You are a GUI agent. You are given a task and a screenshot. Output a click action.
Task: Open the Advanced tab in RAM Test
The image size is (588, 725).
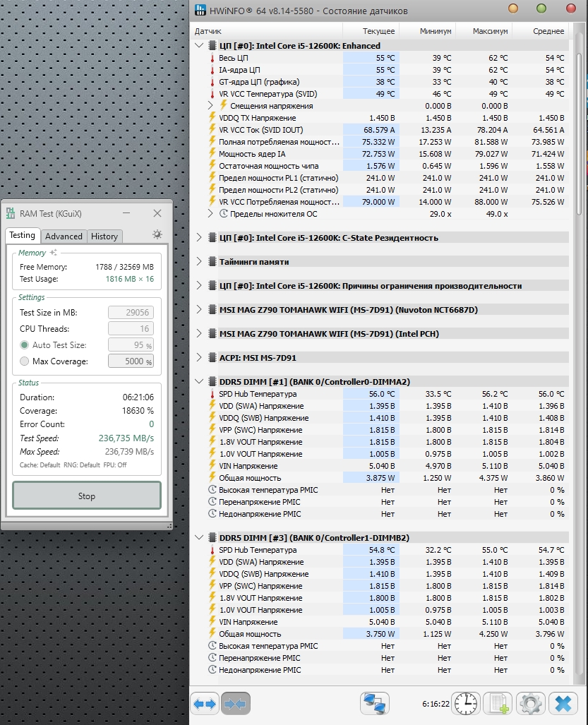(x=64, y=236)
